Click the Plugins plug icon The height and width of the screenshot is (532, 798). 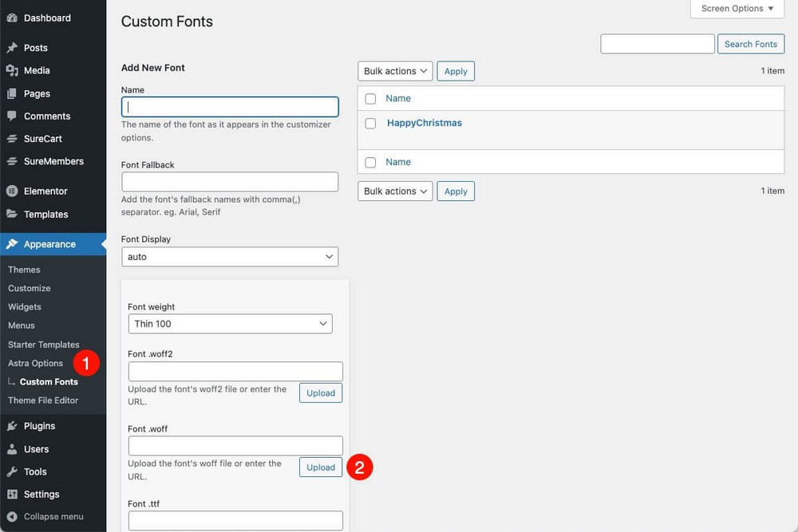click(12, 426)
